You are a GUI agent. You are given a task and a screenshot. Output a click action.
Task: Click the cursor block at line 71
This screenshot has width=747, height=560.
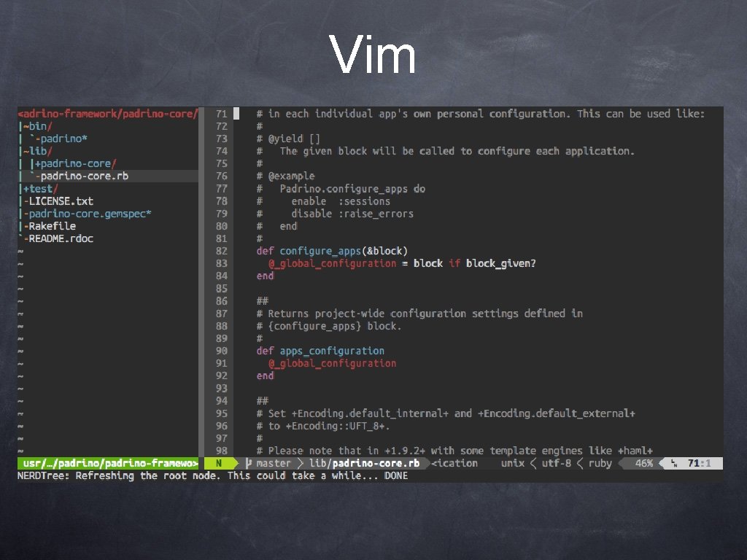tap(236, 114)
